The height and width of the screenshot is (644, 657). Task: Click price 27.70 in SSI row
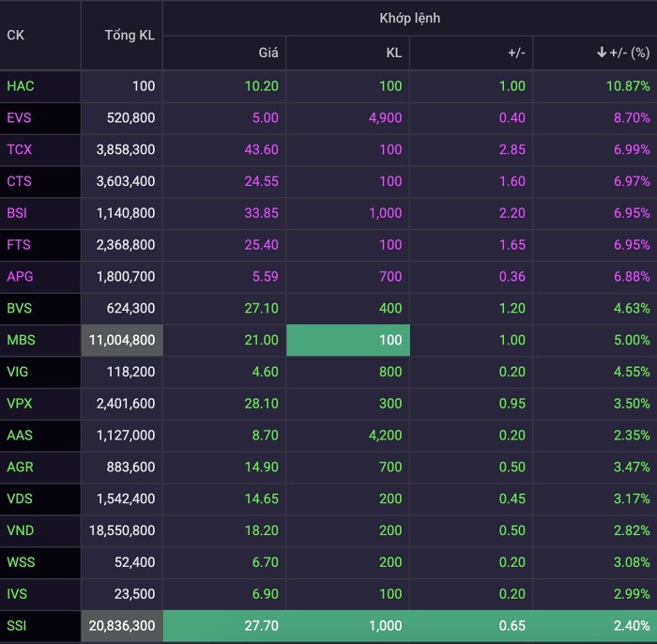tap(262, 625)
